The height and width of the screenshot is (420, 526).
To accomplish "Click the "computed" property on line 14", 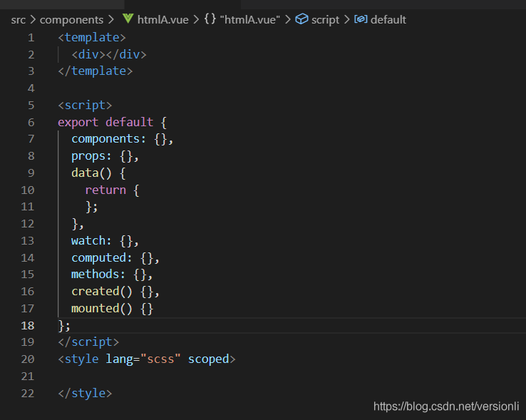I will click(98, 258).
